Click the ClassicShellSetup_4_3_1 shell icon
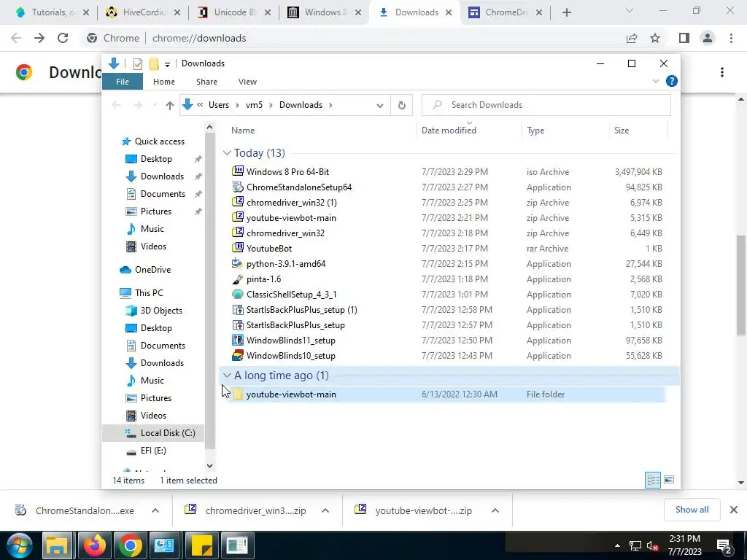747x560 pixels. pos(237,294)
